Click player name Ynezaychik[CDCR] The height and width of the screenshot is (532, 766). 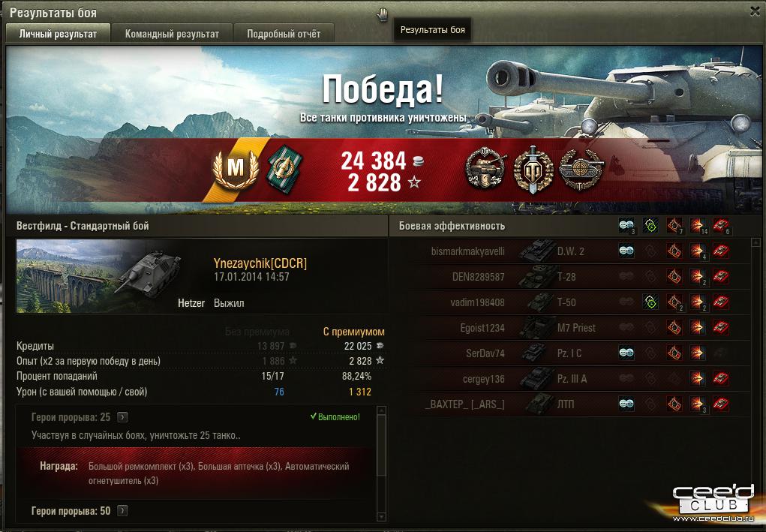(x=260, y=263)
